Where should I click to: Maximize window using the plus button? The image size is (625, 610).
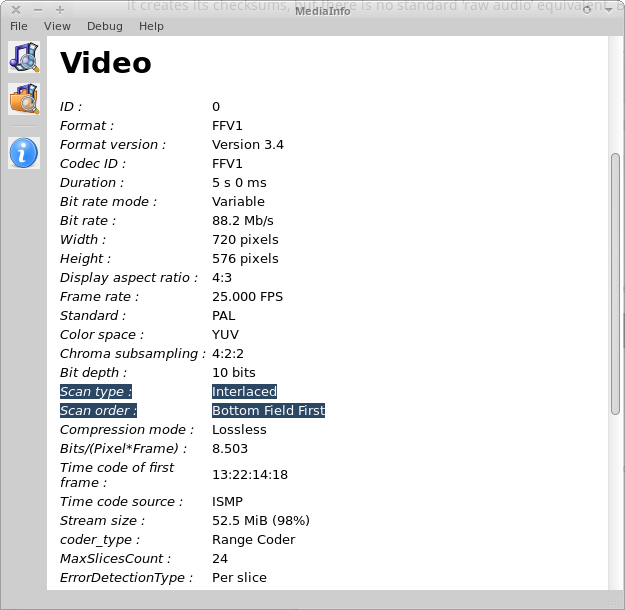tap(59, 9)
